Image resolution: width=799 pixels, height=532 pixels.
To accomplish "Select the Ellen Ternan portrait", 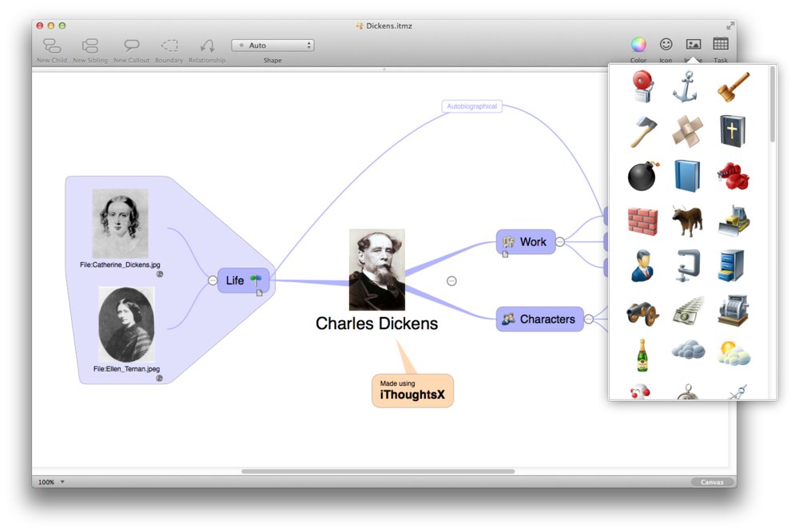I will pos(126,324).
